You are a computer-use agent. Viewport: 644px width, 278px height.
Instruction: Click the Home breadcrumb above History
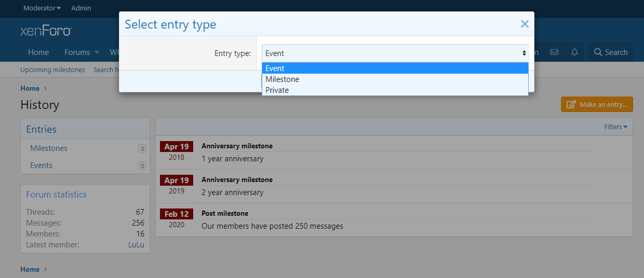coord(30,88)
